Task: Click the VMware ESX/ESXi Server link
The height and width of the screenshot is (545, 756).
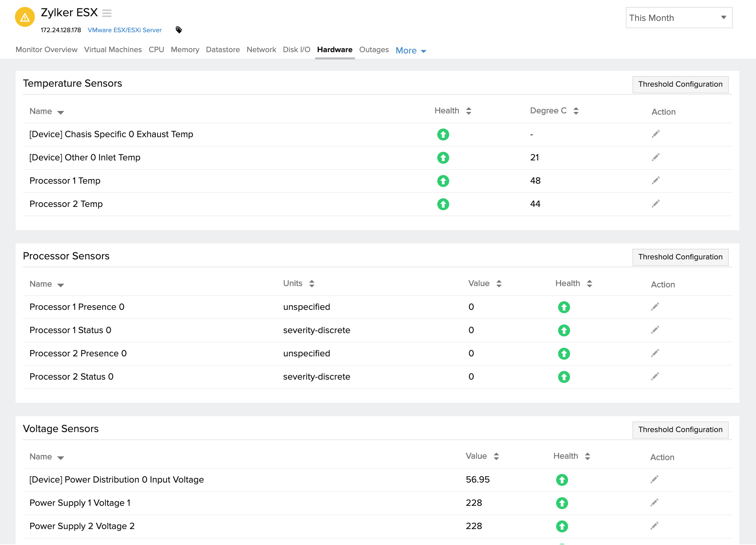Action: coord(125,30)
